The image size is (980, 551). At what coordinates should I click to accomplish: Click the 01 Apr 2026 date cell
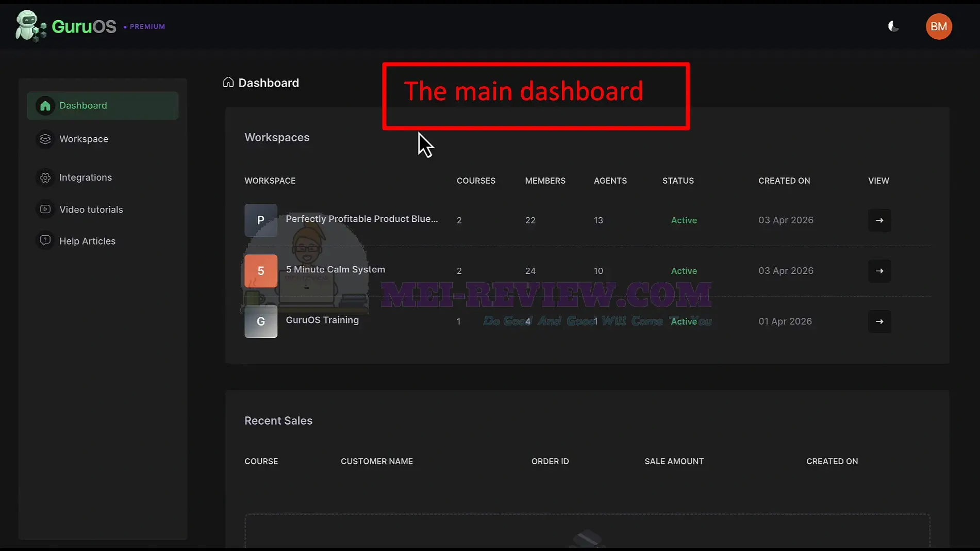(785, 321)
